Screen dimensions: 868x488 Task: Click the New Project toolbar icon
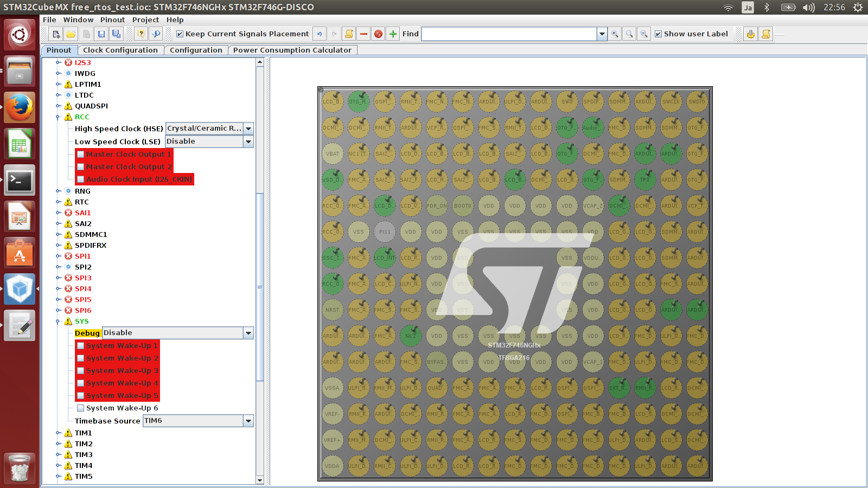pos(56,34)
